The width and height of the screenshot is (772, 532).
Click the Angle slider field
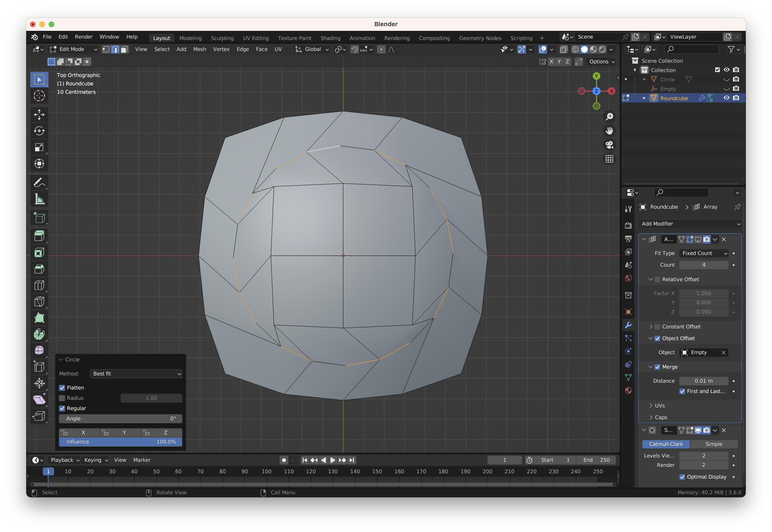click(121, 419)
